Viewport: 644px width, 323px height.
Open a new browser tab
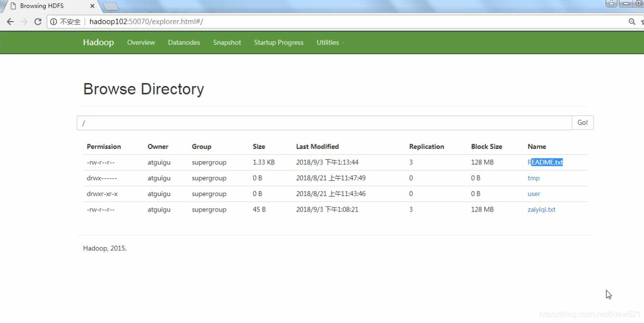click(x=110, y=6)
